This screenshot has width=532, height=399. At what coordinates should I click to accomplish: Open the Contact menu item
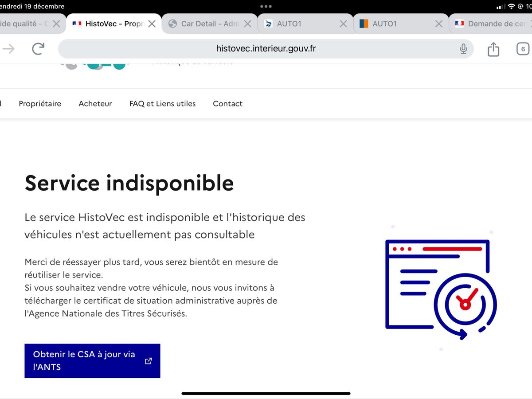(227, 104)
